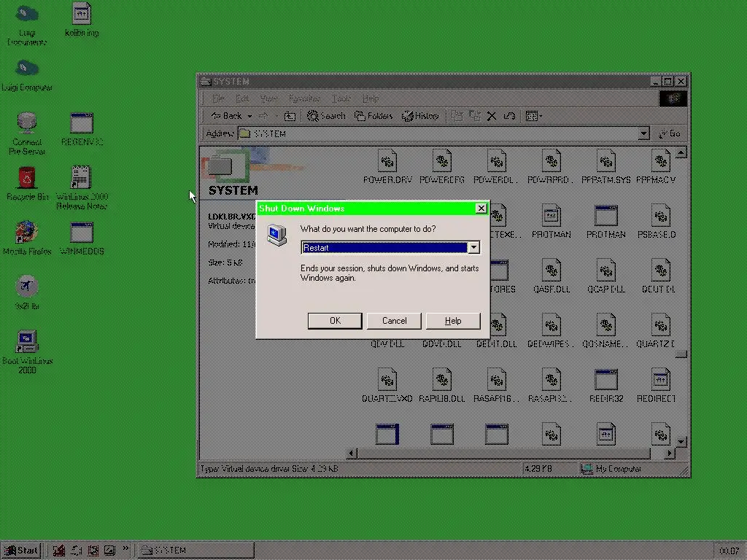
Task: Select Luigi Computer desktop icon
Action: coord(27,75)
